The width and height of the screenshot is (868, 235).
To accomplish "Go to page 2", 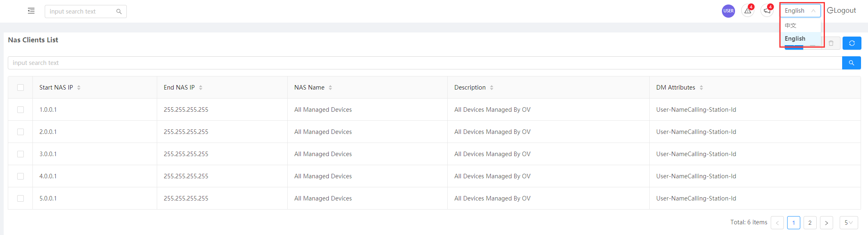I will click(810, 223).
